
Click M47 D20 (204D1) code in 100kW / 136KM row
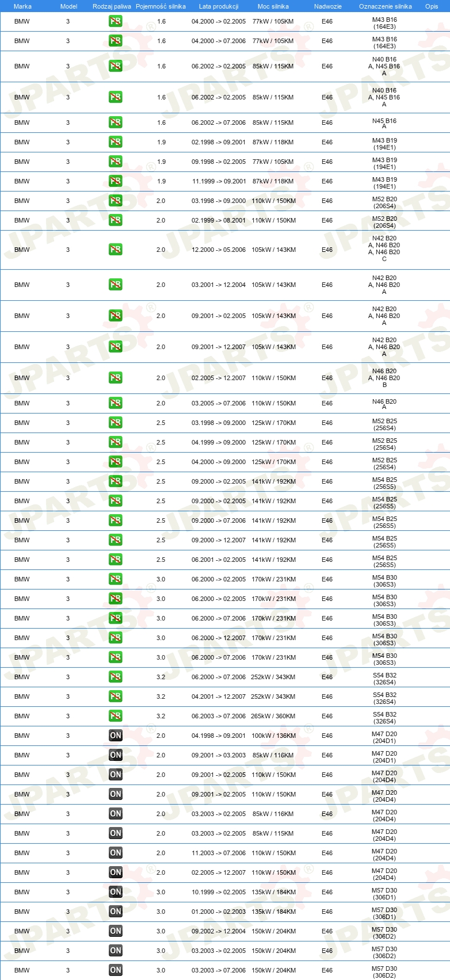384,737
